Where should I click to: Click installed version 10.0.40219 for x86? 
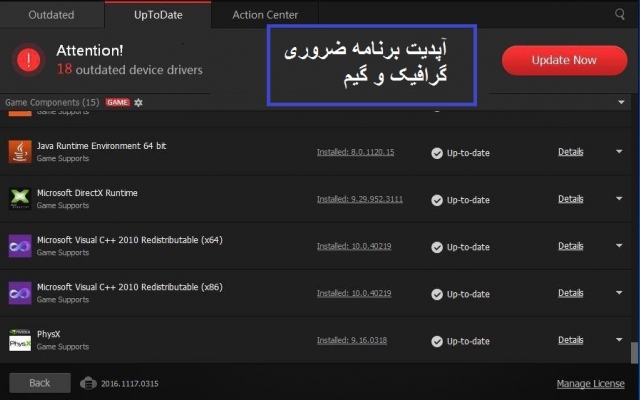click(354, 293)
